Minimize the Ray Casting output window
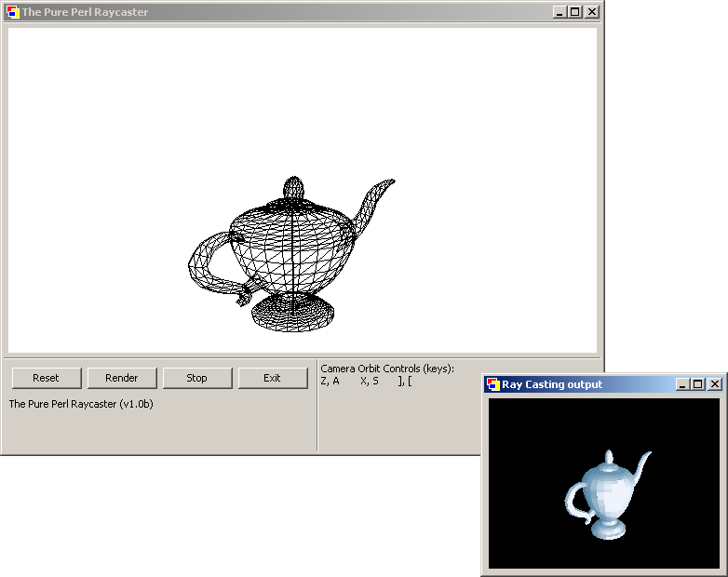728x577 pixels. pyautogui.click(x=682, y=384)
